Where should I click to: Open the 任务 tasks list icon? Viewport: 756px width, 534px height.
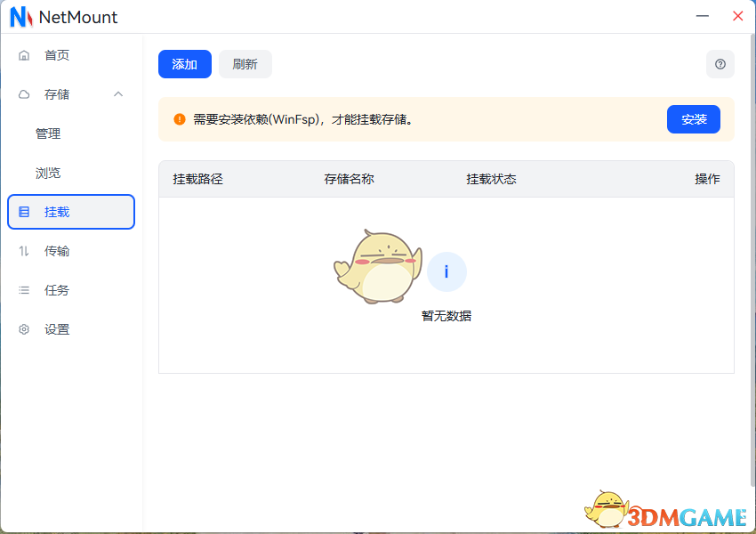23,290
